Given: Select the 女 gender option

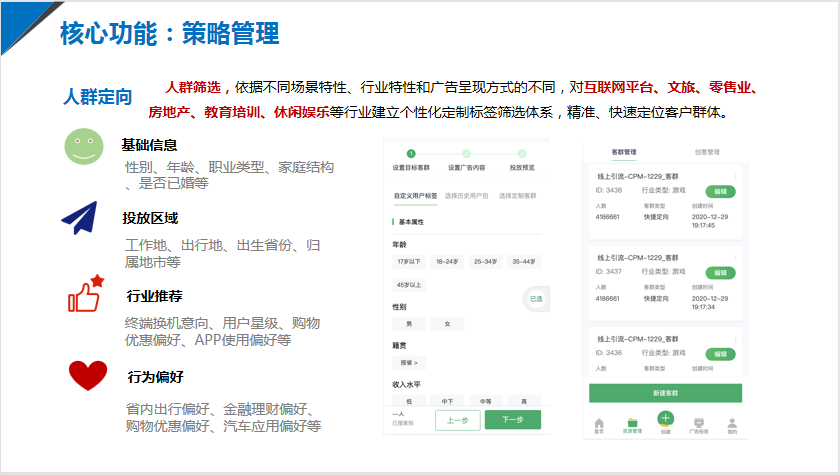Looking at the screenshot, I should click(447, 324).
